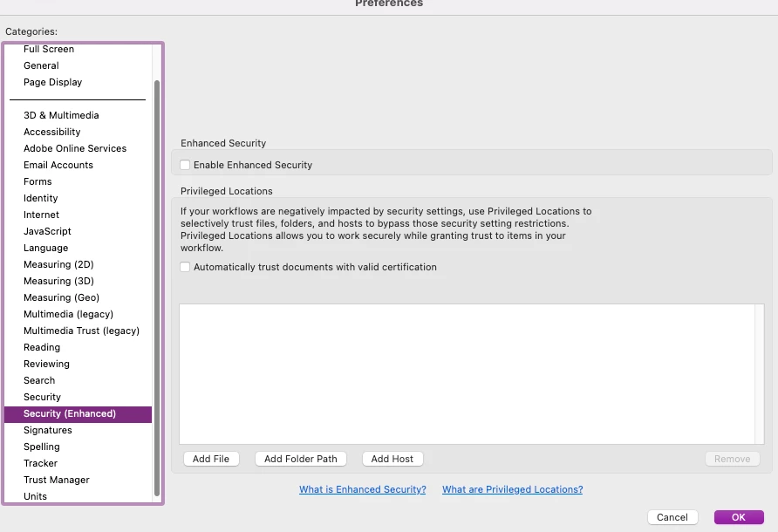Click the Add Host button
The width and height of the screenshot is (778, 532).
coord(392,459)
